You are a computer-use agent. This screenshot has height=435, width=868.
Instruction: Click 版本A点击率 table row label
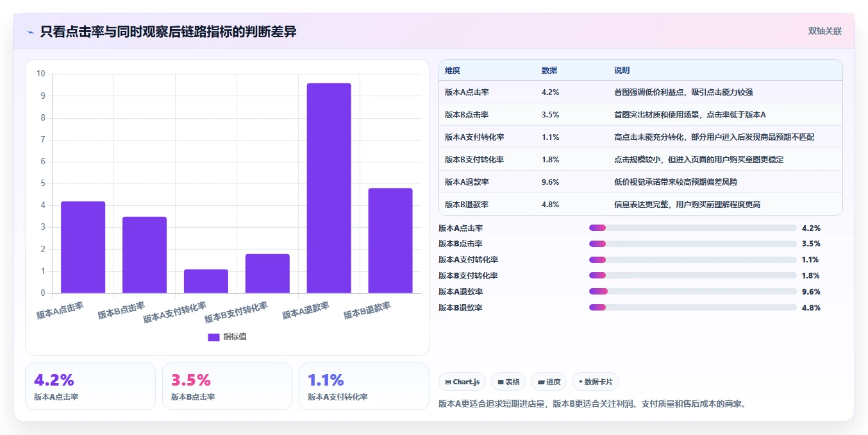[x=467, y=92]
